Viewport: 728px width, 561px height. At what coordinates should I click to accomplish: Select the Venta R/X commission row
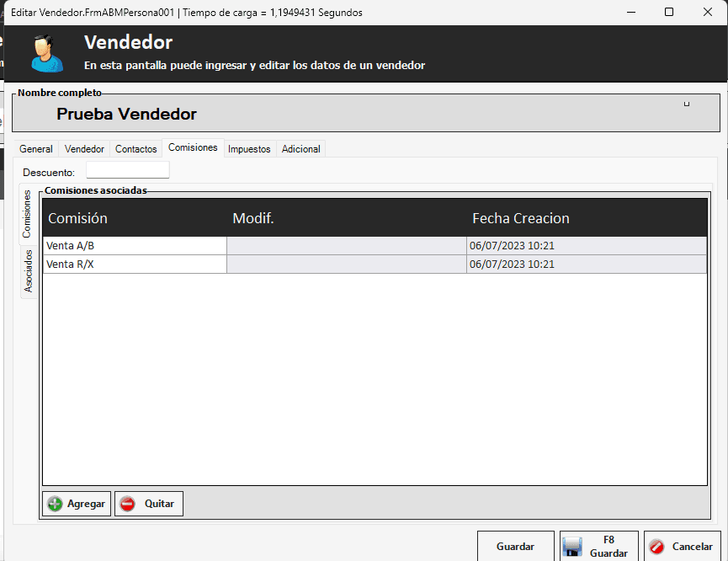[x=135, y=264]
